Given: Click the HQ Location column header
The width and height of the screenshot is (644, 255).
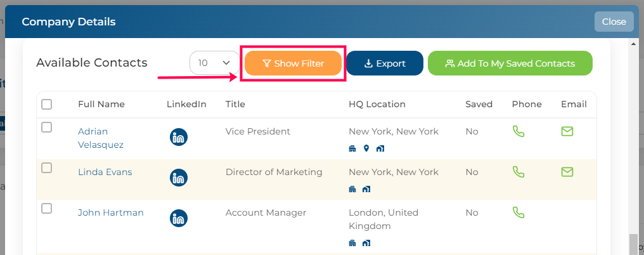Looking at the screenshot, I should tap(377, 105).
